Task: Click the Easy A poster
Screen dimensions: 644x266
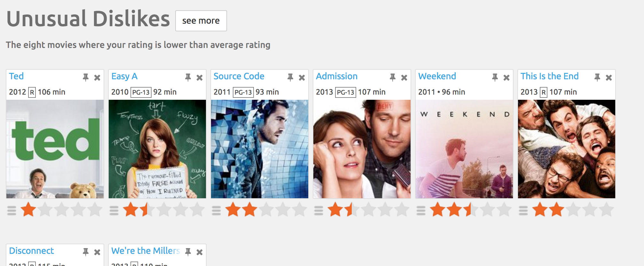Action: point(157,149)
